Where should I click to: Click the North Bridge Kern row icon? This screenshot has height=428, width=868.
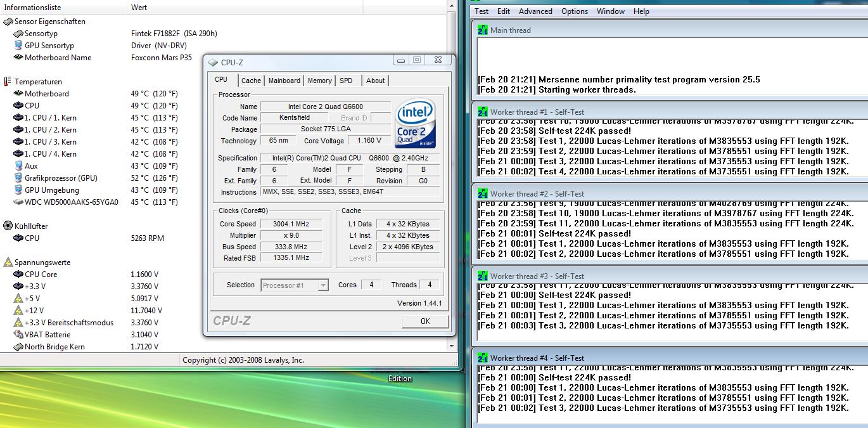(x=18, y=347)
